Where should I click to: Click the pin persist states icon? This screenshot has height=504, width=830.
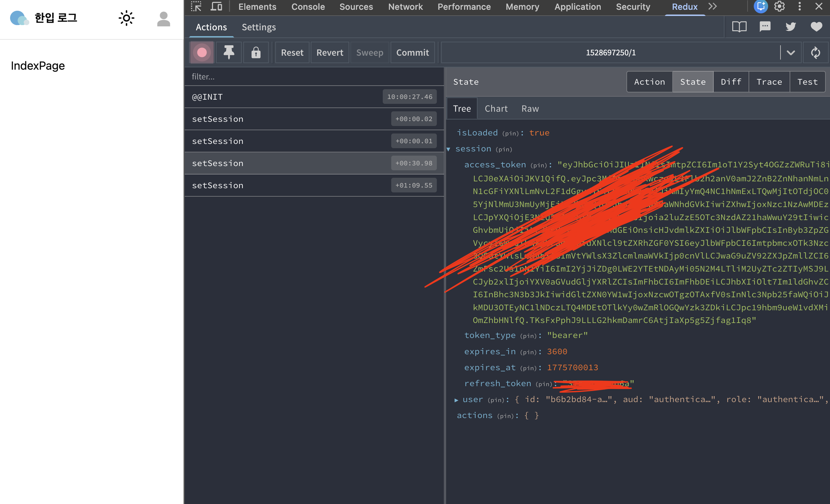tap(229, 52)
